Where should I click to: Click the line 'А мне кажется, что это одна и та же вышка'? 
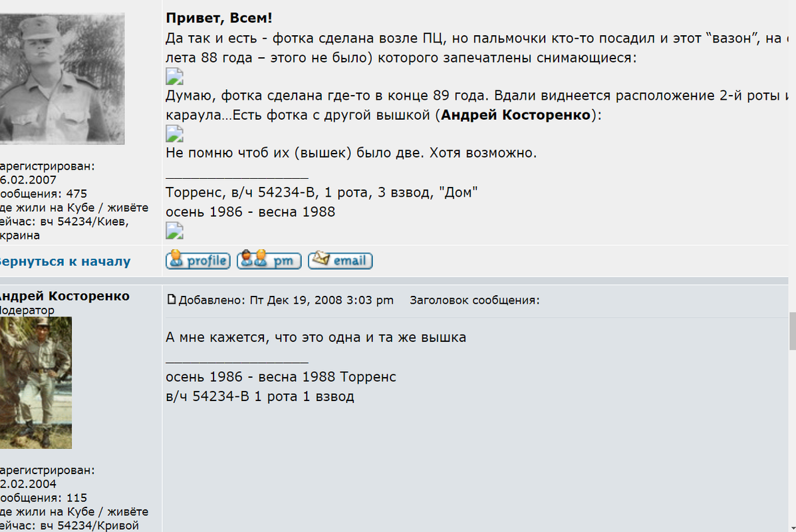pyautogui.click(x=316, y=338)
